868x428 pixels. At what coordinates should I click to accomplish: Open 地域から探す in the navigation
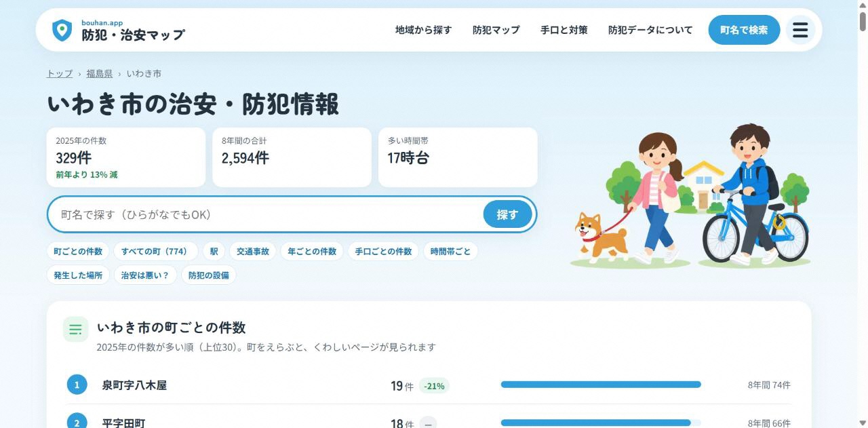423,30
